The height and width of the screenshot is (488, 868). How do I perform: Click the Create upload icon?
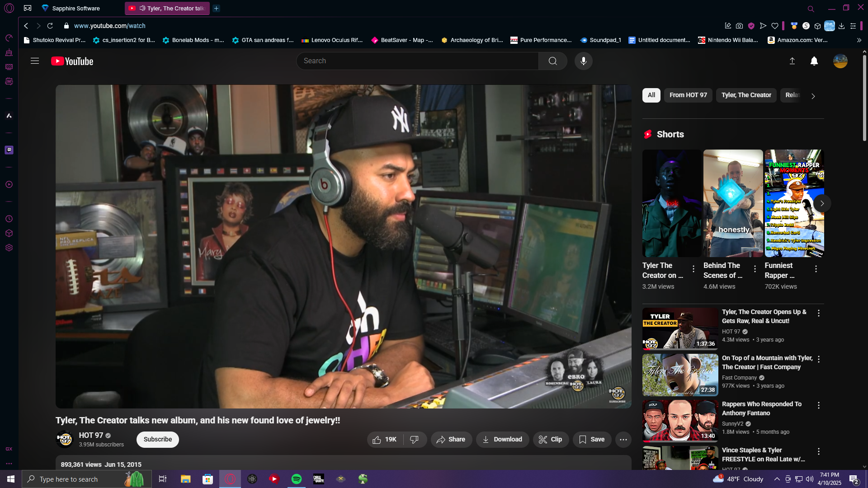(792, 61)
